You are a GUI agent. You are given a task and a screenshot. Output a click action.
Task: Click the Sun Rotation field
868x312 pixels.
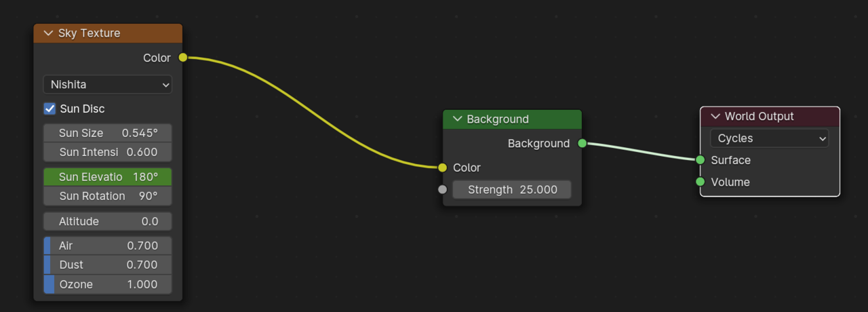click(108, 196)
